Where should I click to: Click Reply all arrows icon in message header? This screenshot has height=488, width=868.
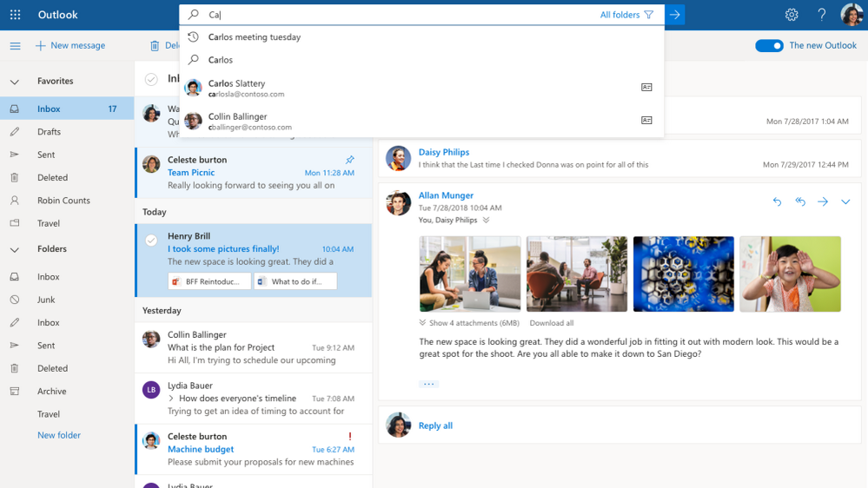click(x=799, y=201)
